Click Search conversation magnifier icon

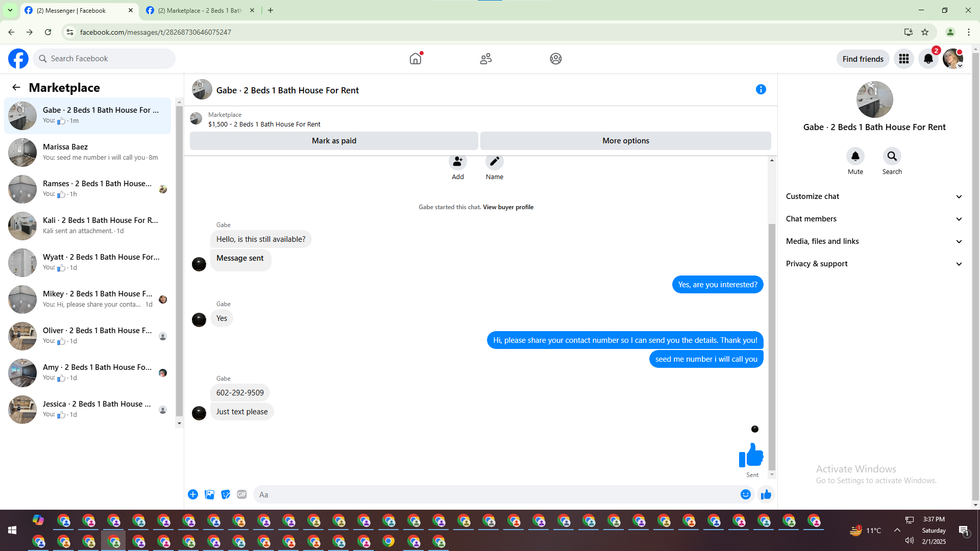[x=892, y=156]
